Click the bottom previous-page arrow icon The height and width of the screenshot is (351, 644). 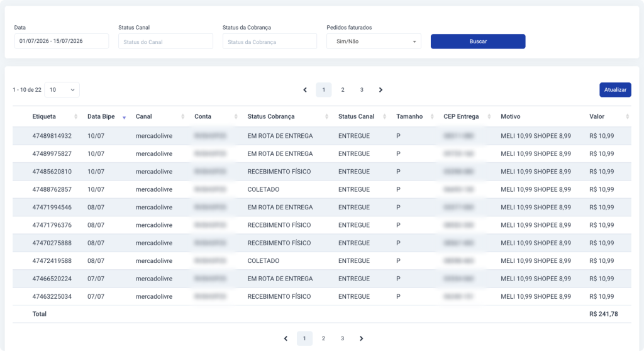(x=286, y=338)
